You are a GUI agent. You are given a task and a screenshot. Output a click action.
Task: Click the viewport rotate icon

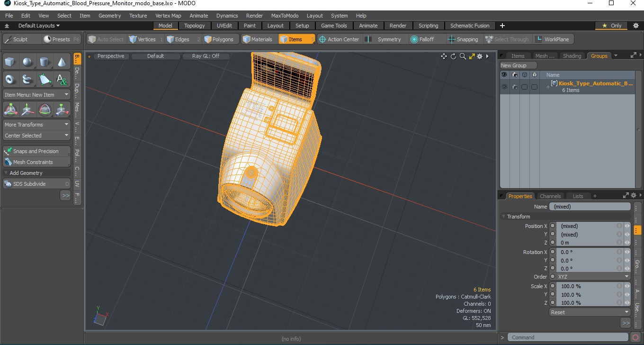(453, 56)
